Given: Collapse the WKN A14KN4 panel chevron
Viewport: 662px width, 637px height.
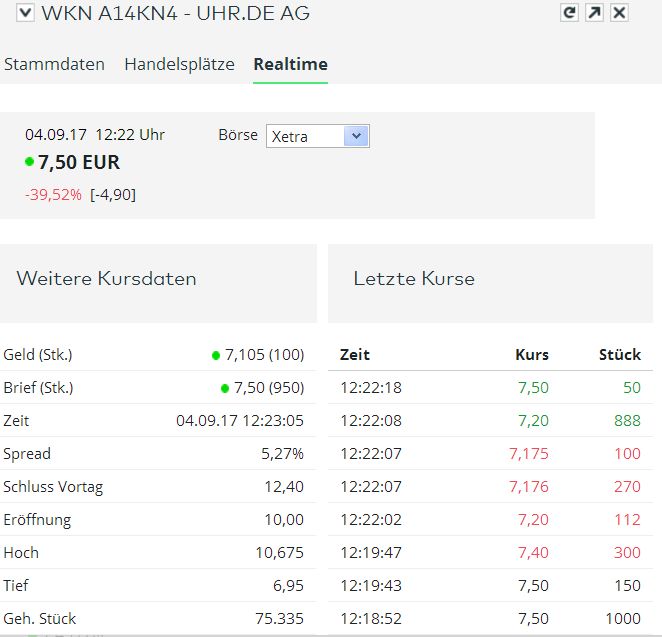Looking at the screenshot, I should (x=25, y=13).
